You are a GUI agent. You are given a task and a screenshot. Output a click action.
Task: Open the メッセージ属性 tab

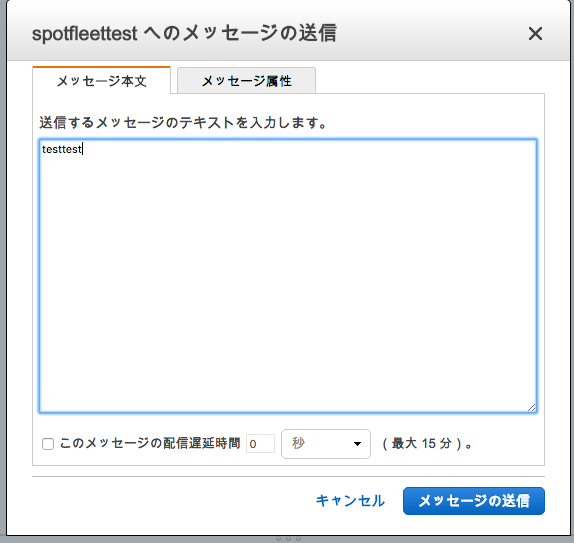click(x=246, y=81)
